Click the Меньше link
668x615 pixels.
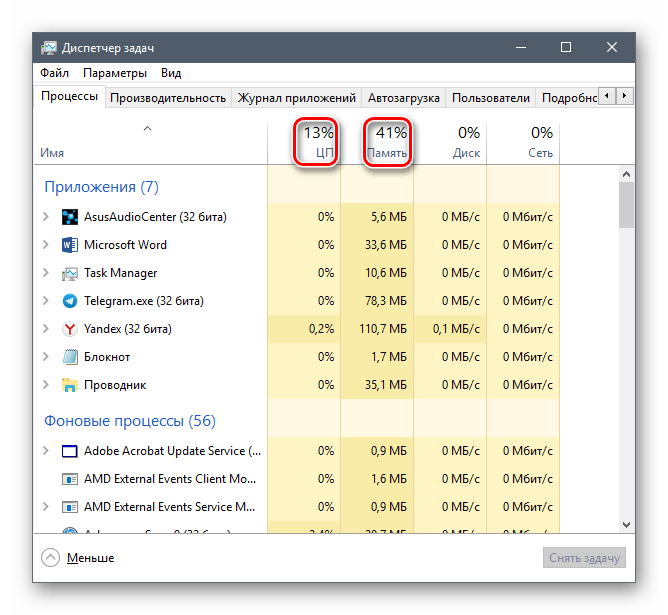[x=90, y=558]
